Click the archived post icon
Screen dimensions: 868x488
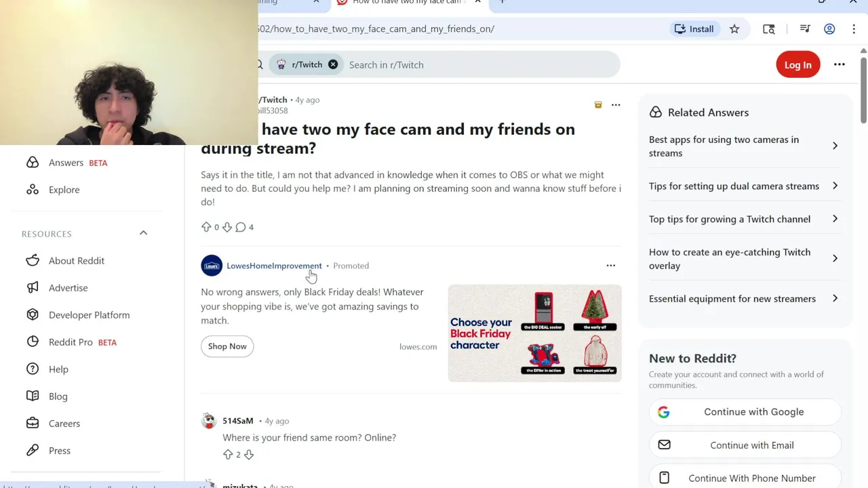[598, 105]
